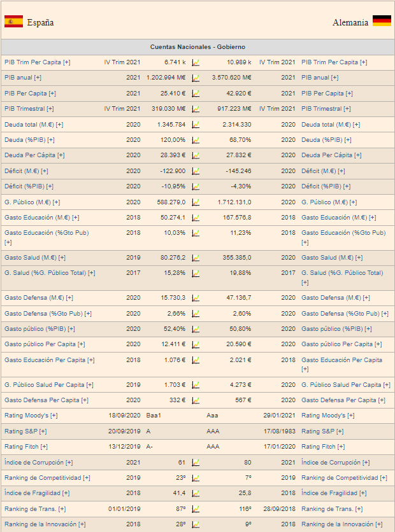Screen dimensions: 395x532
Task: View chart for Déficit (M.€) row
Action: tap(196, 171)
